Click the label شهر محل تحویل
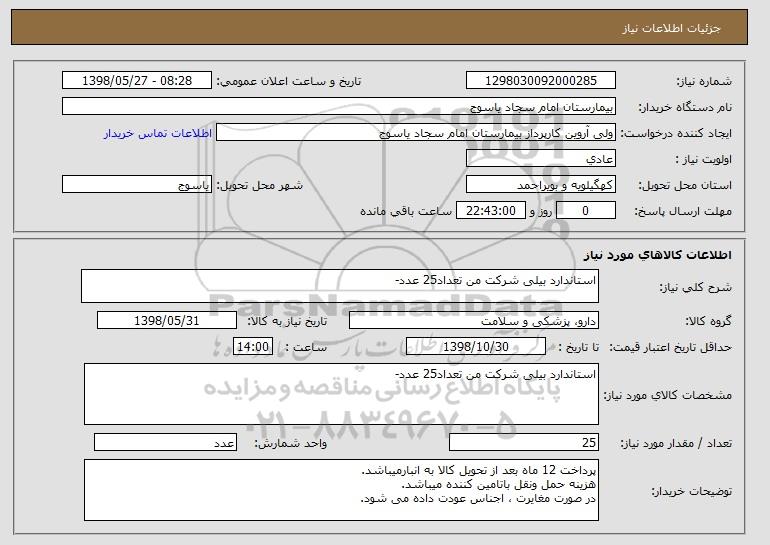Image resolution: width=770 pixels, height=545 pixels. (260, 185)
